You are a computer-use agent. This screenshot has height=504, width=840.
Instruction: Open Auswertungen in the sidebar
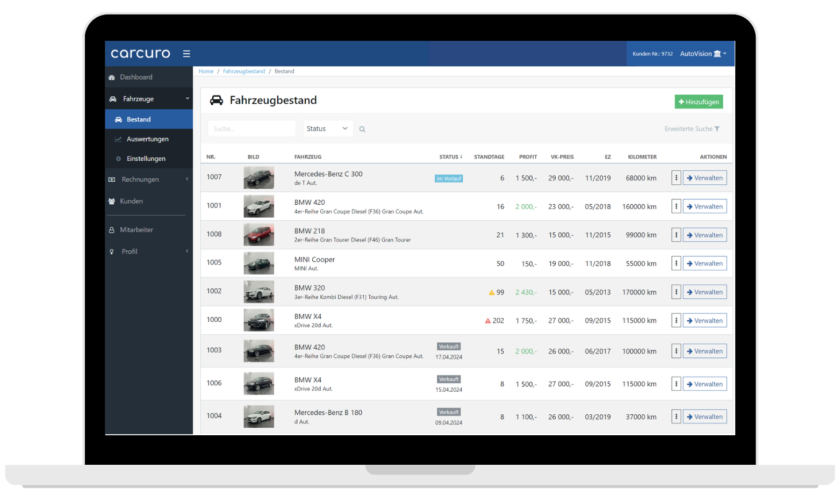click(149, 139)
